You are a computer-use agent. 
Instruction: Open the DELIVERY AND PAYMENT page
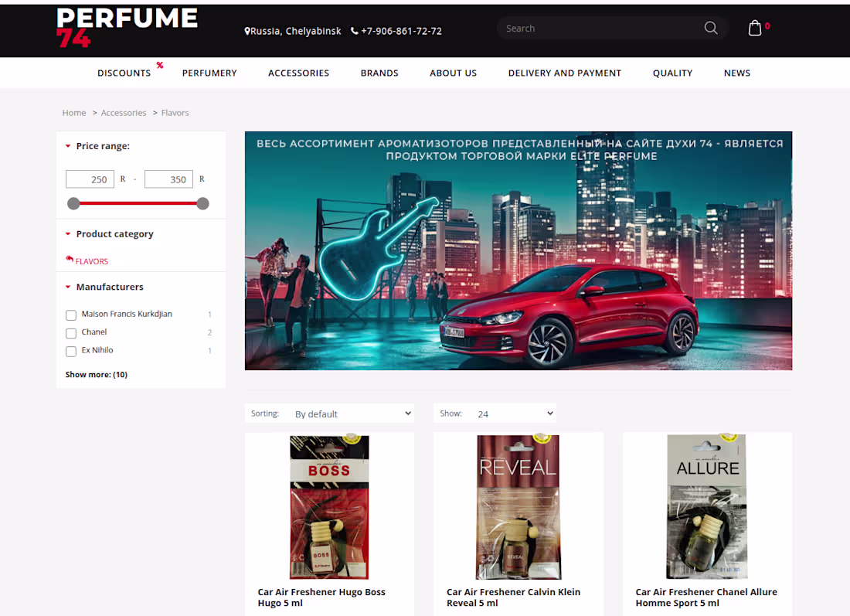point(565,73)
